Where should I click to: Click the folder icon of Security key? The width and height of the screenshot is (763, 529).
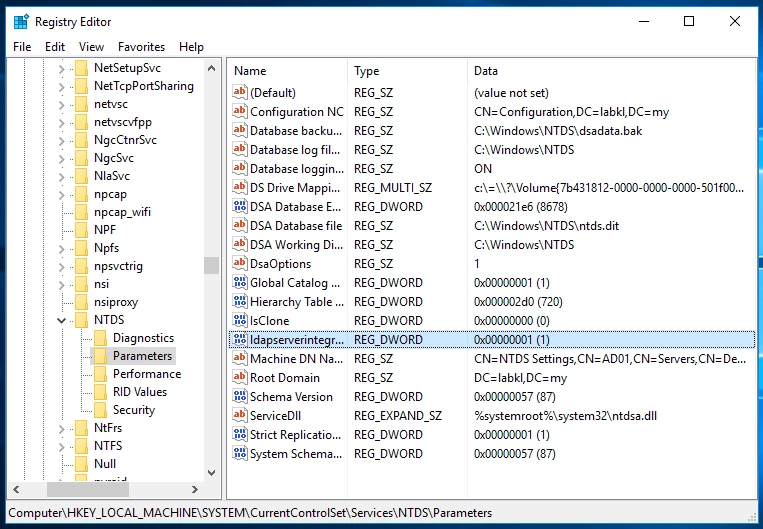point(101,410)
